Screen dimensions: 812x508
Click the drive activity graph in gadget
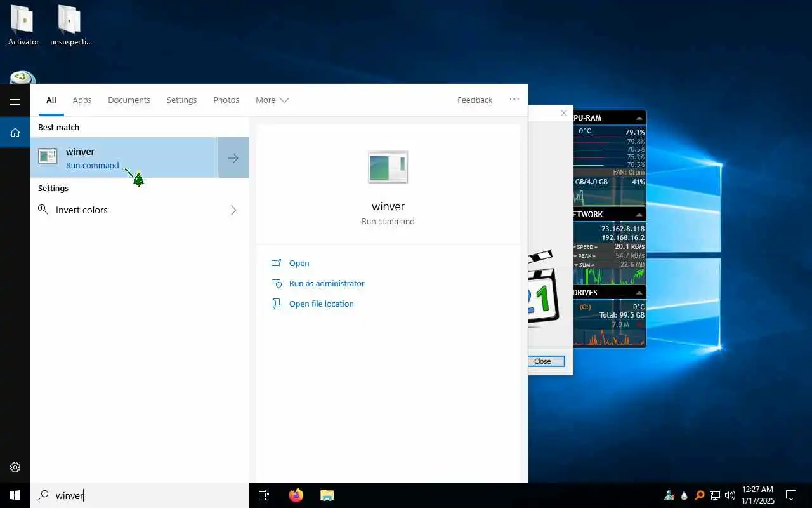609,338
